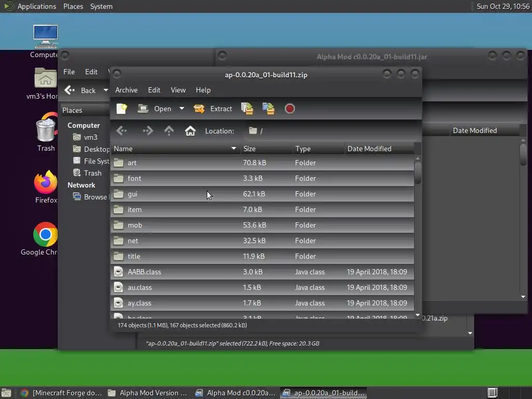Open the Computer desktop icon
Screen dimensions: 532x399
coord(46,41)
